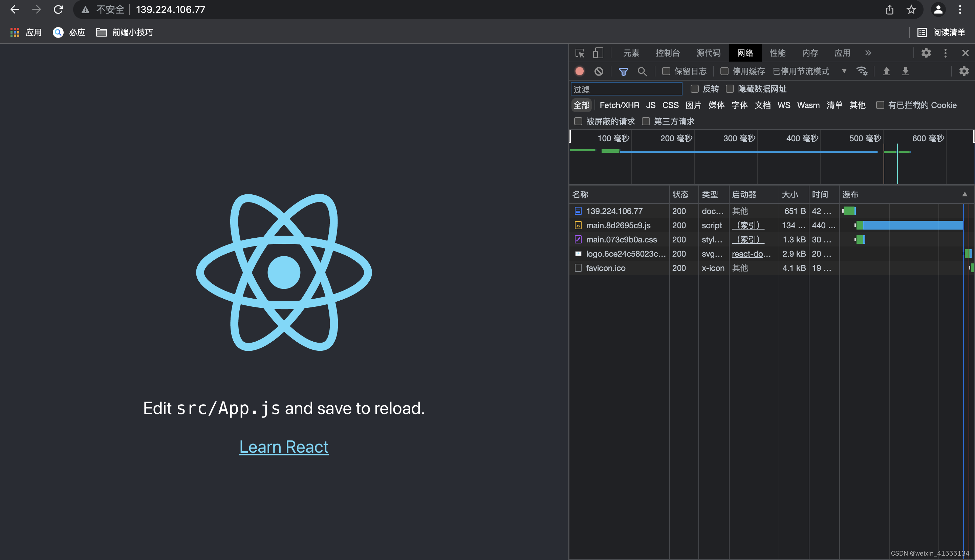
Task: Bookmark this page with the star icon
Action: point(911,9)
